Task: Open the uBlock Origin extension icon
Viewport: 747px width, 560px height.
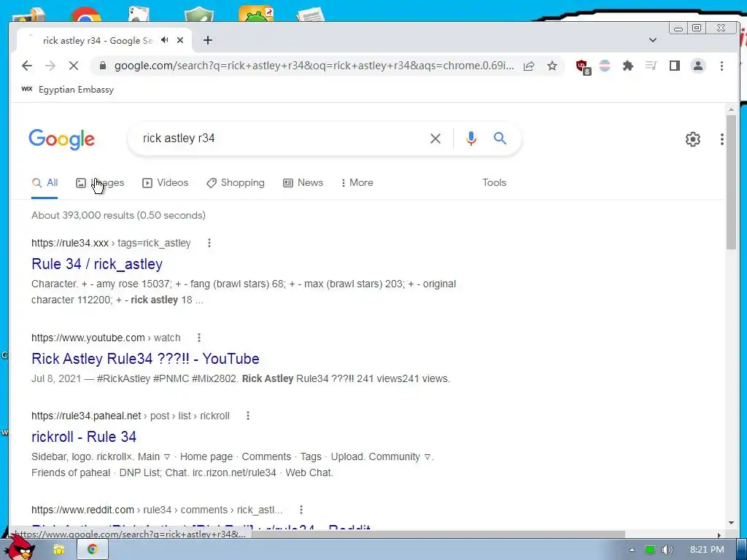Action: [x=583, y=66]
